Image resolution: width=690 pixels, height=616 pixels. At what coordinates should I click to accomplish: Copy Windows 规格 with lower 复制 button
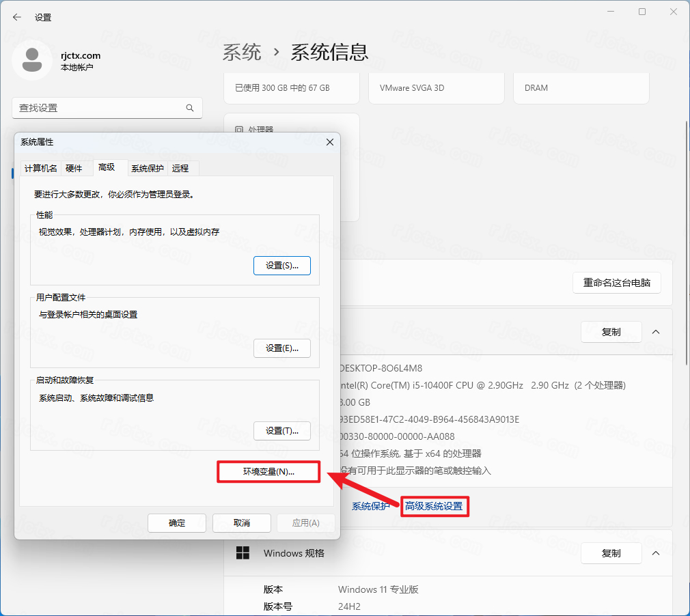tap(611, 553)
